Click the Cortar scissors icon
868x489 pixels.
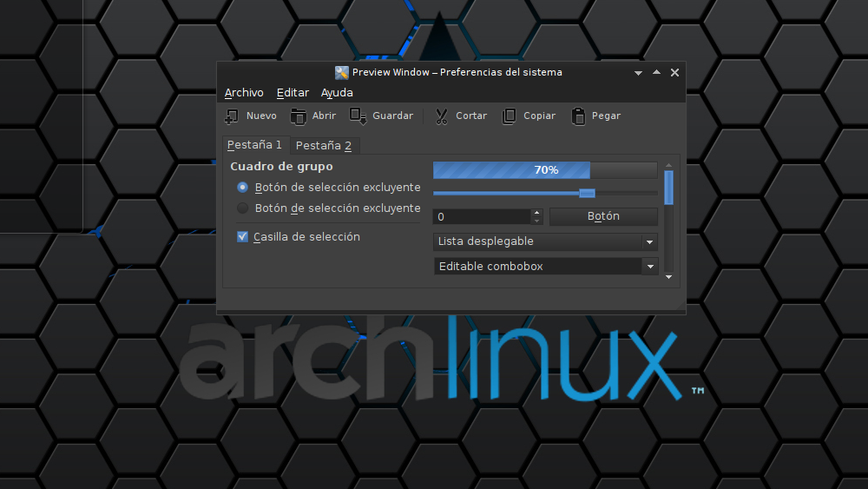(x=441, y=116)
